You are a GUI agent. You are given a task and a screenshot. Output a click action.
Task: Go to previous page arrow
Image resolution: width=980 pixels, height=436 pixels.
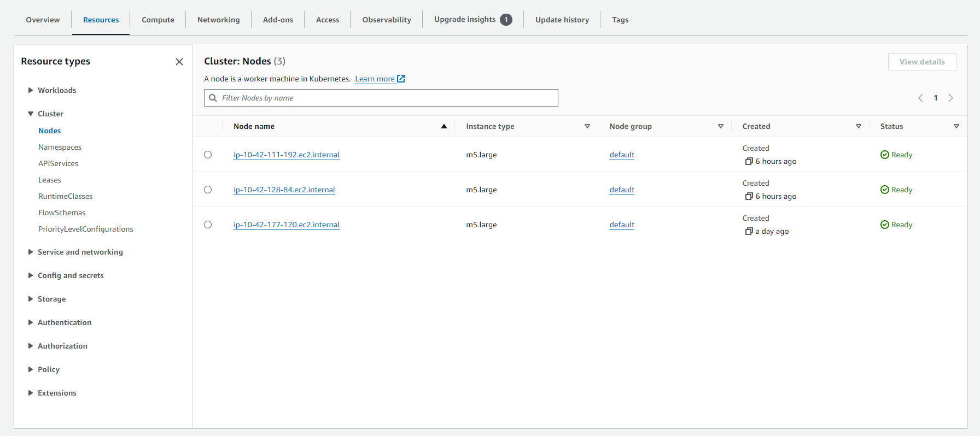point(920,98)
